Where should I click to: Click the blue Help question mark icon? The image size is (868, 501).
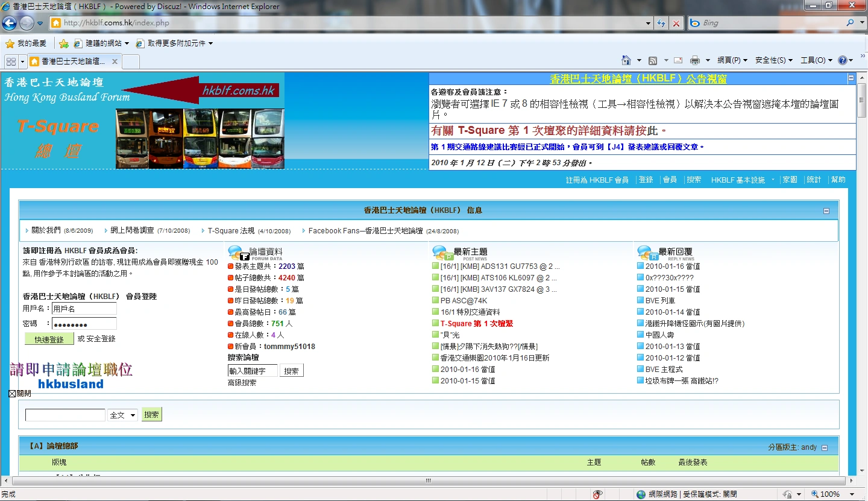click(842, 60)
